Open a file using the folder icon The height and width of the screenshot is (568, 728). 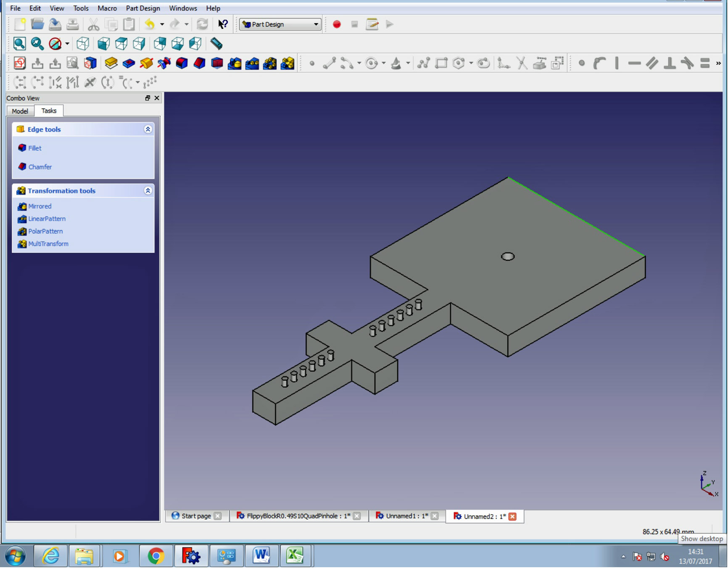point(37,24)
